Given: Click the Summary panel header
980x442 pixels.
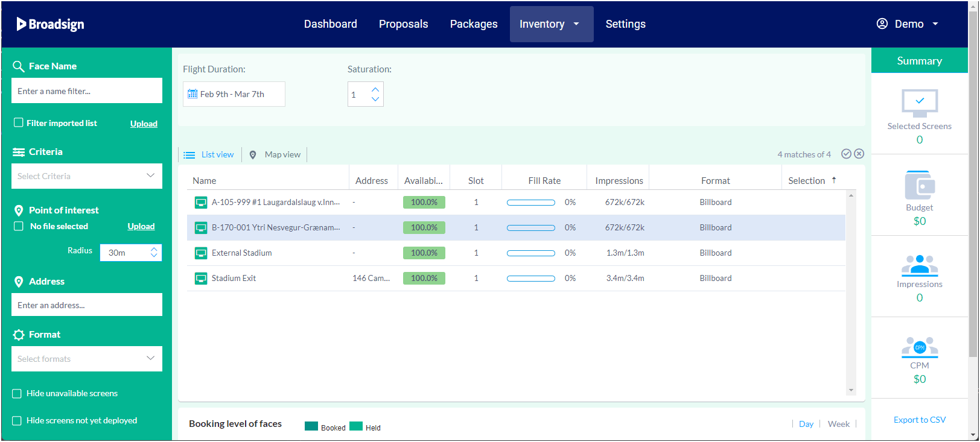Looking at the screenshot, I should click(x=920, y=60).
